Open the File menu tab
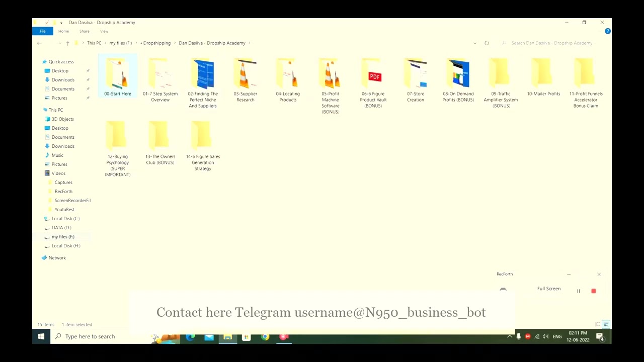This screenshot has width=644, height=362. coord(43,31)
